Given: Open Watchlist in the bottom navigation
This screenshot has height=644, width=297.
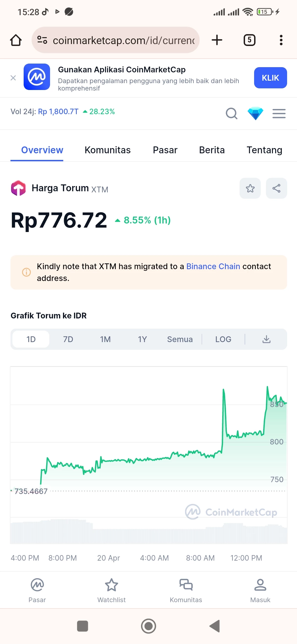Looking at the screenshot, I should (111, 590).
